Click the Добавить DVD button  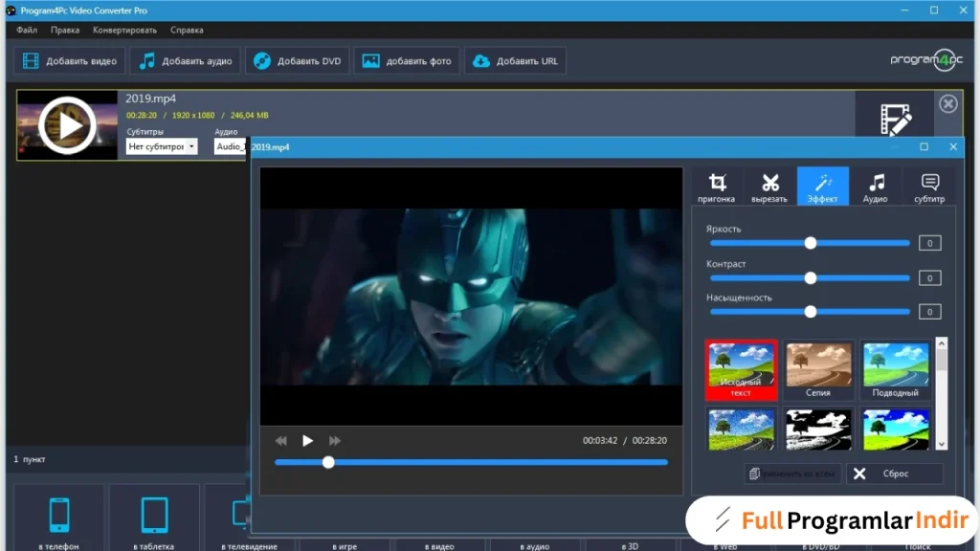pos(298,60)
